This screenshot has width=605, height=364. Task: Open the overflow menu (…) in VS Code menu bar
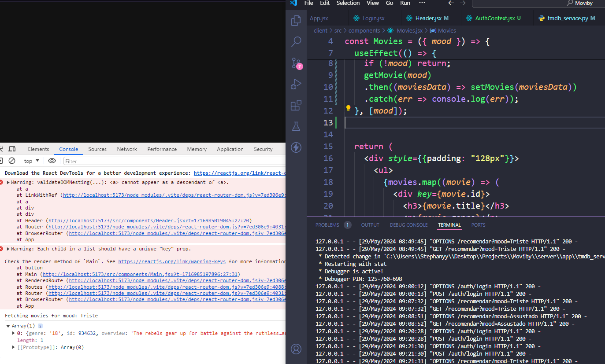(x=422, y=3)
